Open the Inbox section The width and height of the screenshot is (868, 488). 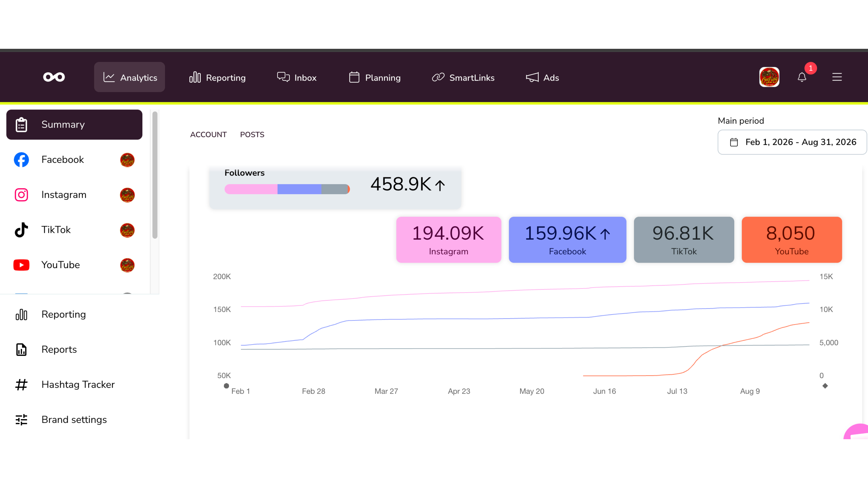297,78
